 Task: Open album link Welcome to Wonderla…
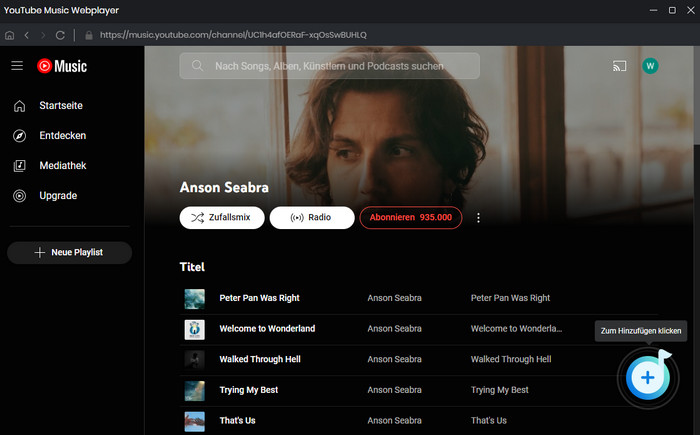[516, 329]
